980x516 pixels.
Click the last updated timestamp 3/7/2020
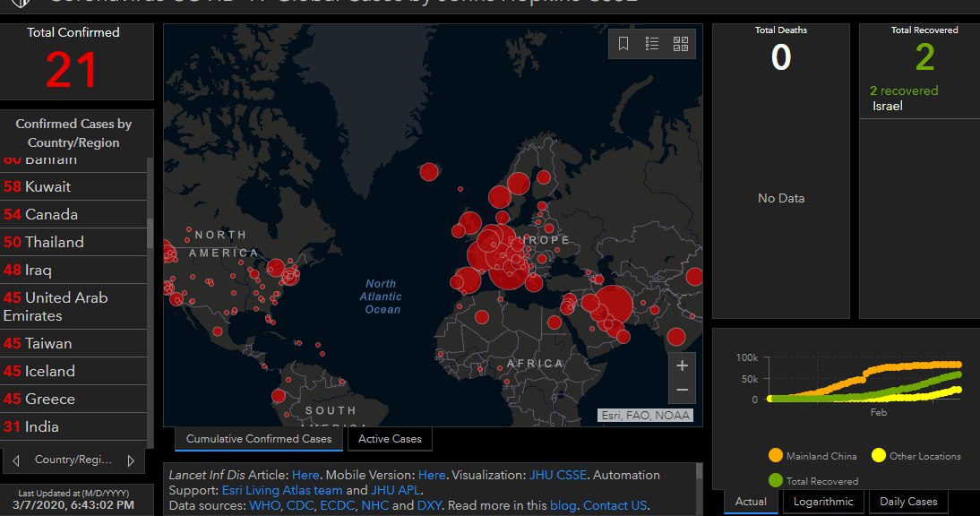pos(73,504)
